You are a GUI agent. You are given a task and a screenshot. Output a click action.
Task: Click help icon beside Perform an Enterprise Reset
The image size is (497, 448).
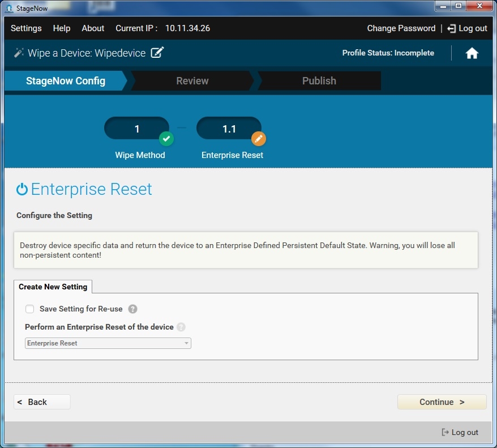point(181,327)
